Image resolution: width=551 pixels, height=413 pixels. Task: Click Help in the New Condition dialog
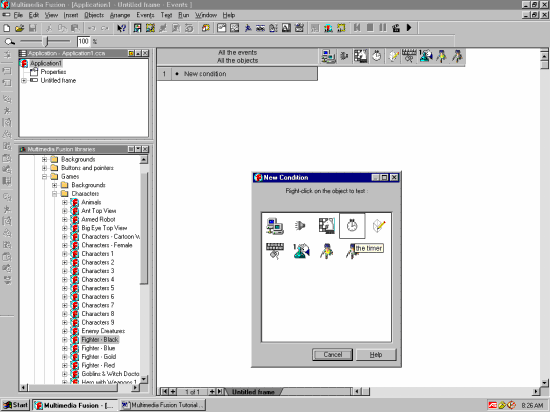(x=376, y=355)
